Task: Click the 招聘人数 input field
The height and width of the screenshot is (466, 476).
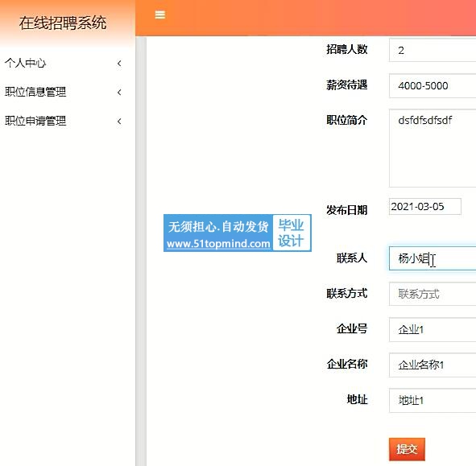Action: (x=433, y=50)
